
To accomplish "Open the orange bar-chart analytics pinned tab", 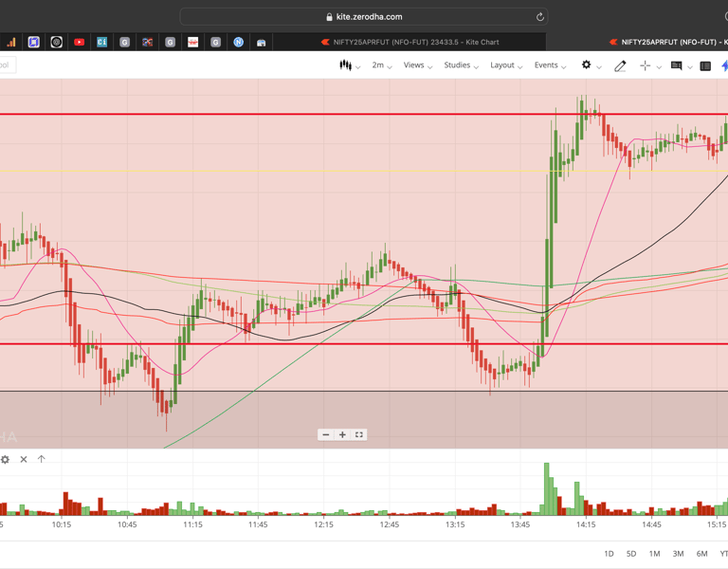I will [10, 43].
